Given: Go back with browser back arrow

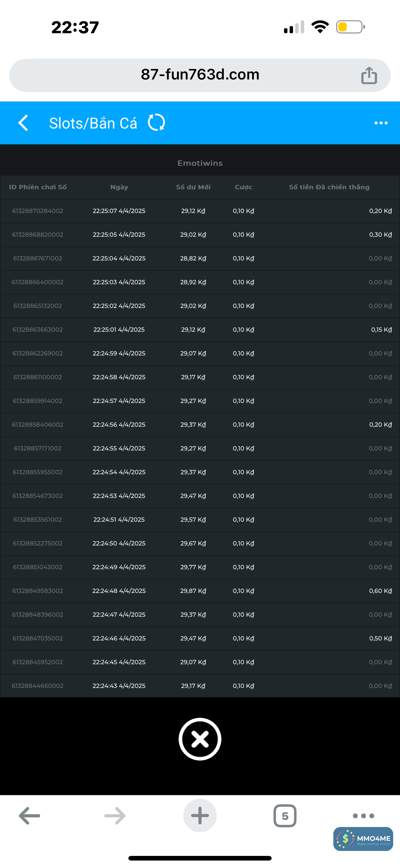Looking at the screenshot, I should (x=30, y=816).
